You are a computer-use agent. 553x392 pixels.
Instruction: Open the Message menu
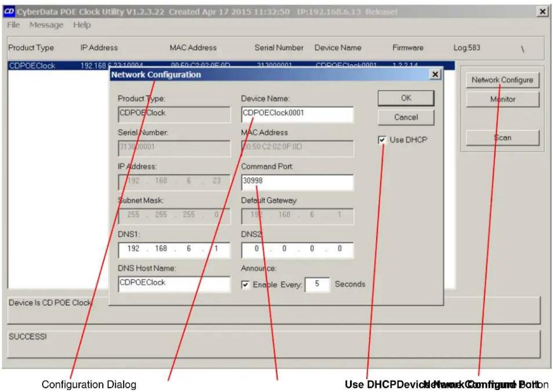(46, 25)
